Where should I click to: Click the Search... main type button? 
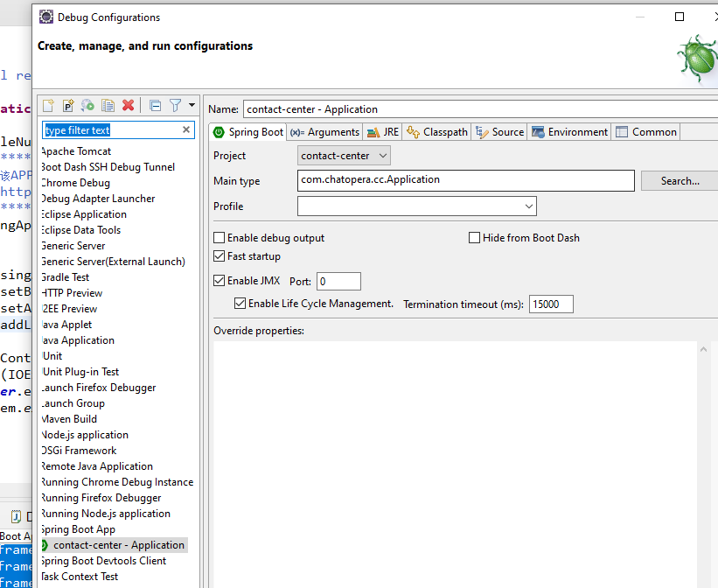tap(680, 181)
